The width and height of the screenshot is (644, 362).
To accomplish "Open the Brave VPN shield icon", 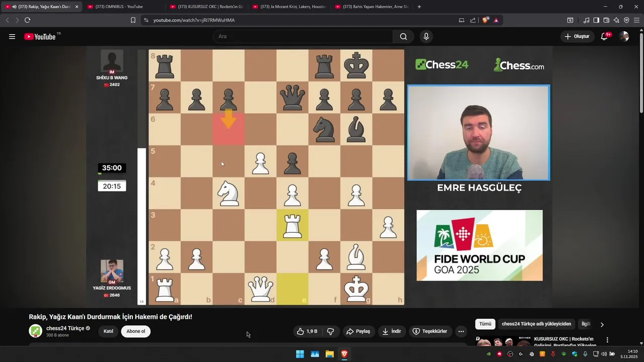I will pos(626,20).
